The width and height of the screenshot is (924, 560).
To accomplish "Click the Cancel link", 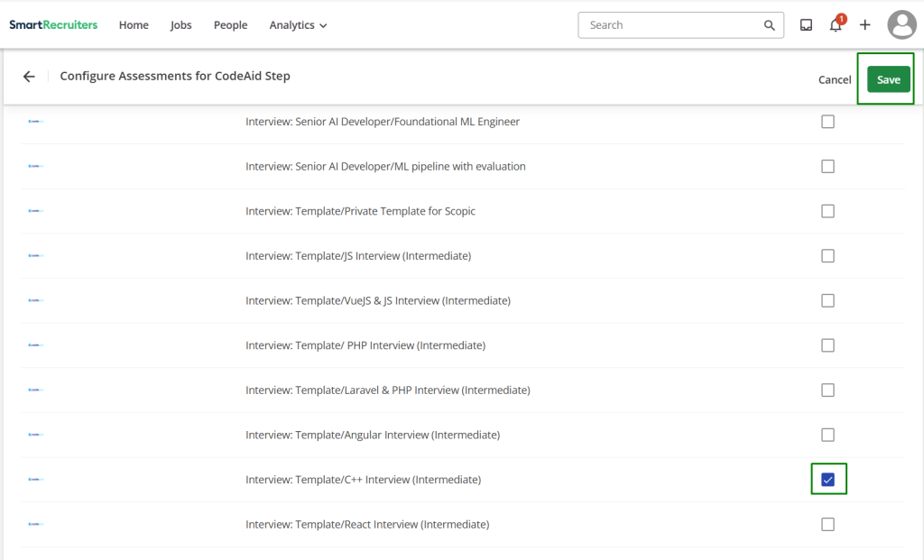I will (835, 79).
